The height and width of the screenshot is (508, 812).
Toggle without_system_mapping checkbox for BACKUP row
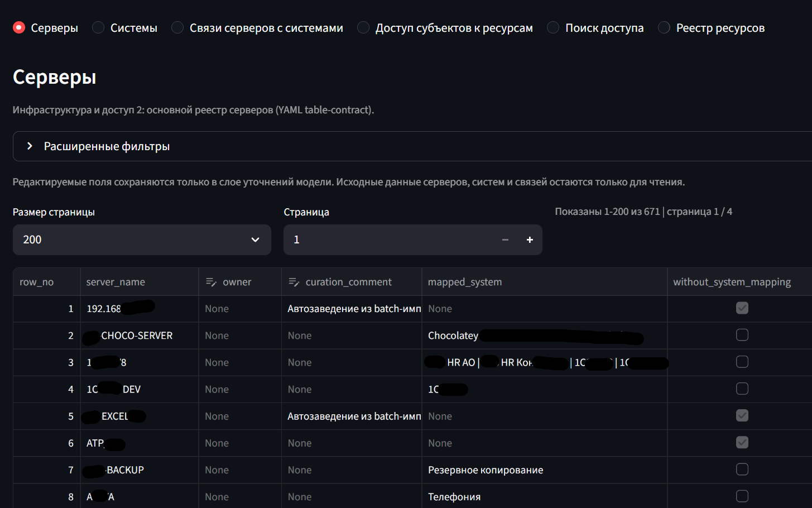[742, 469]
